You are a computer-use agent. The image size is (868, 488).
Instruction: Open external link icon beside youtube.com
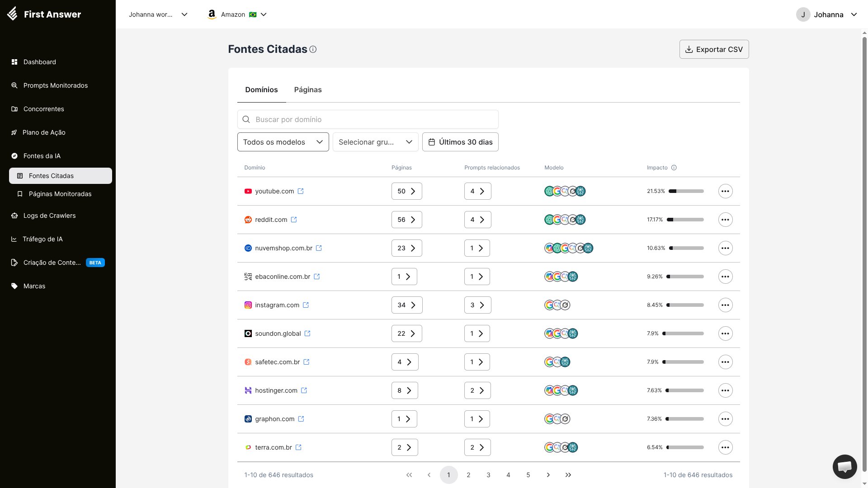pos(301,191)
